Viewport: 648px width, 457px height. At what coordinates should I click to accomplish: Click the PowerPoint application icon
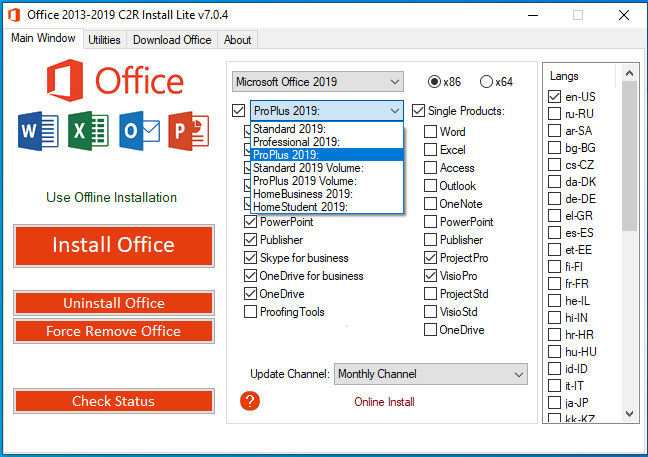tap(189, 131)
